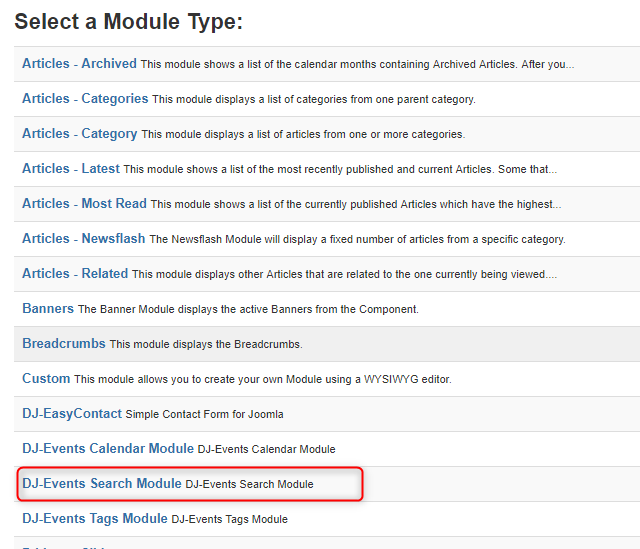
Task: Choose Articles - Newsflash module type
Action: pos(83,239)
